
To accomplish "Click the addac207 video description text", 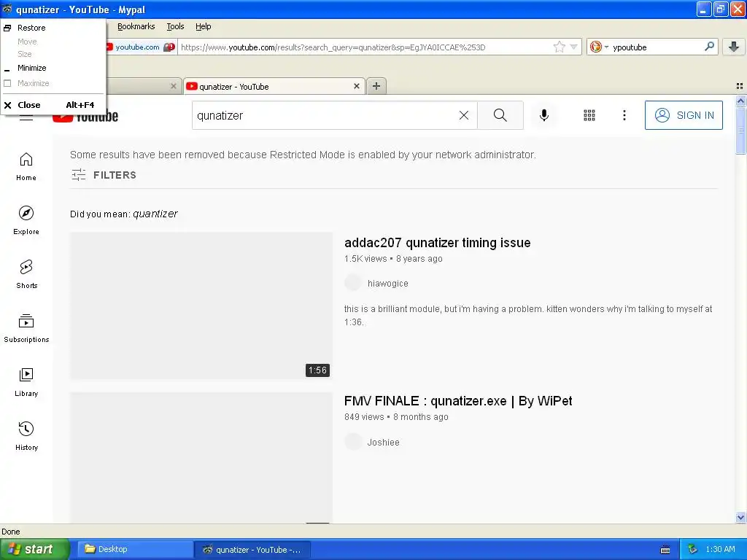I will click(x=528, y=315).
